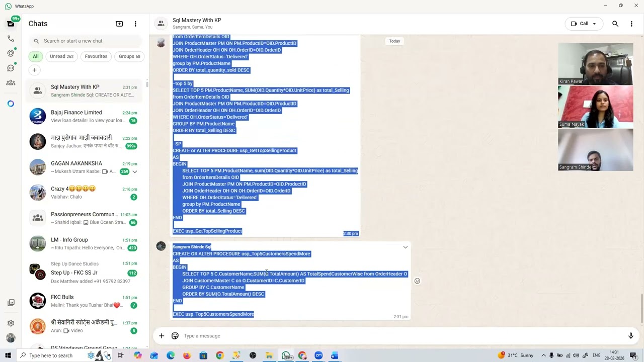Open FKC Bulls chat
This screenshot has width=644, height=362.
pyautogui.click(x=84, y=301)
